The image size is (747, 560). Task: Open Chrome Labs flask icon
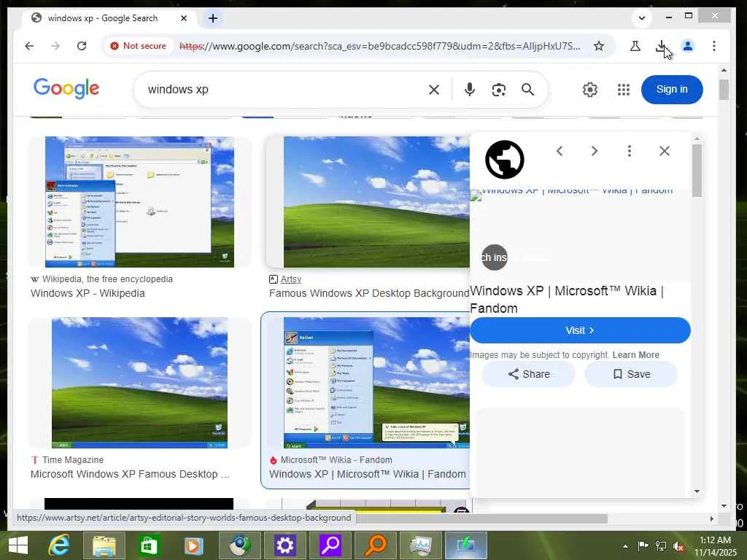tap(635, 46)
